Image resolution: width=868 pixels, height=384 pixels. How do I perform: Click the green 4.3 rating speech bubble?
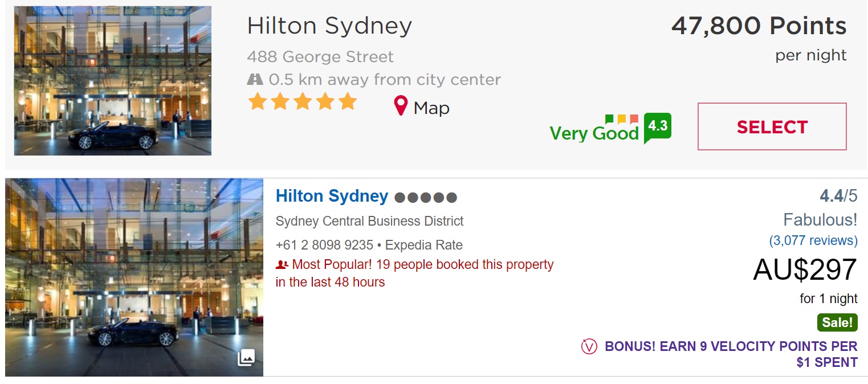[658, 128]
